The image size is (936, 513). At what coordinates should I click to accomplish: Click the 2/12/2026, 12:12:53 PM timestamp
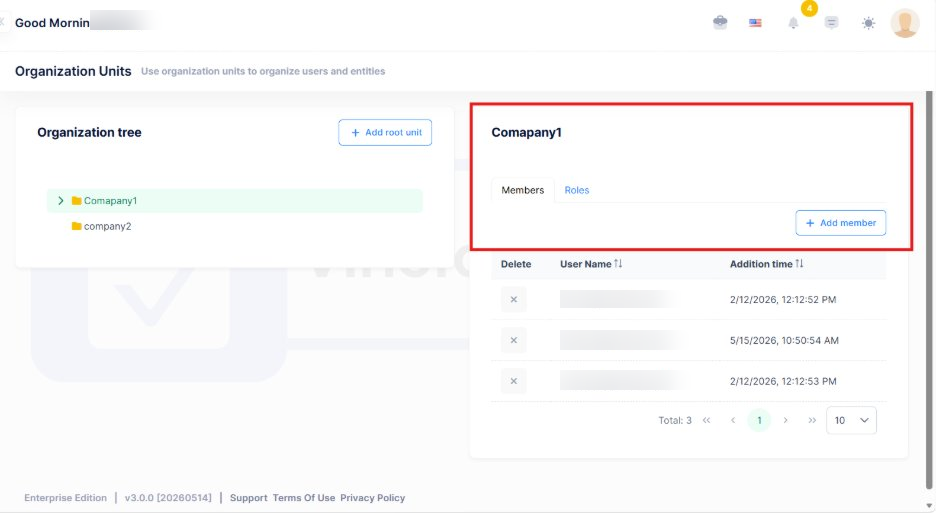click(x=783, y=381)
